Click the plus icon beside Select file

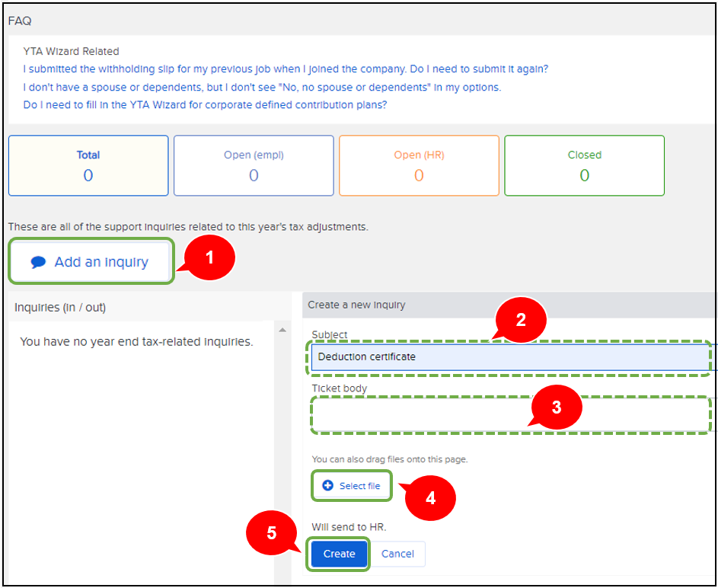pos(328,486)
